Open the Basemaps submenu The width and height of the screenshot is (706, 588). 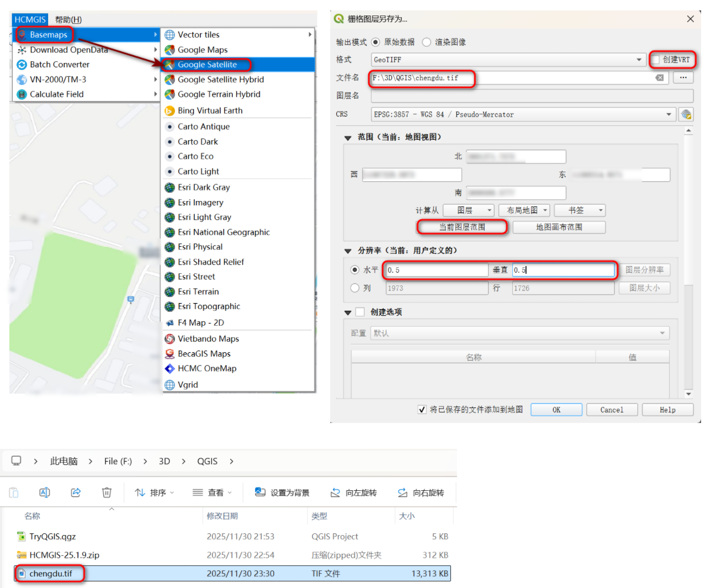pyautogui.click(x=86, y=35)
